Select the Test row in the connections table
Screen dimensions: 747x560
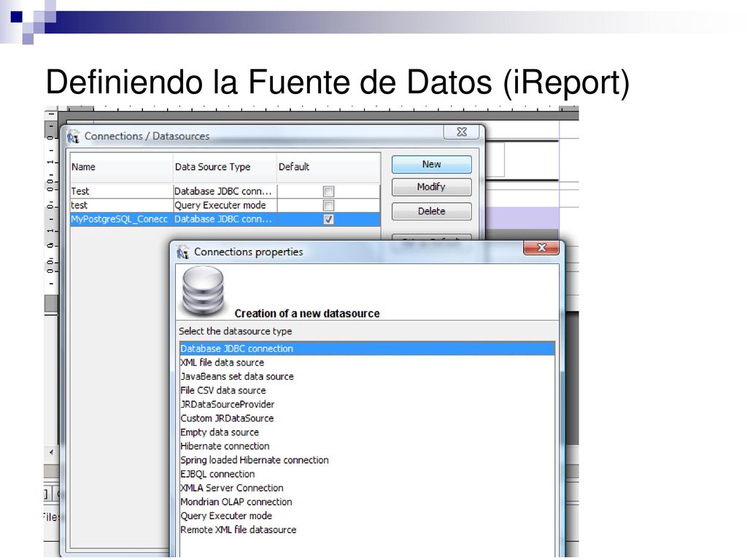[x=225, y=192]
